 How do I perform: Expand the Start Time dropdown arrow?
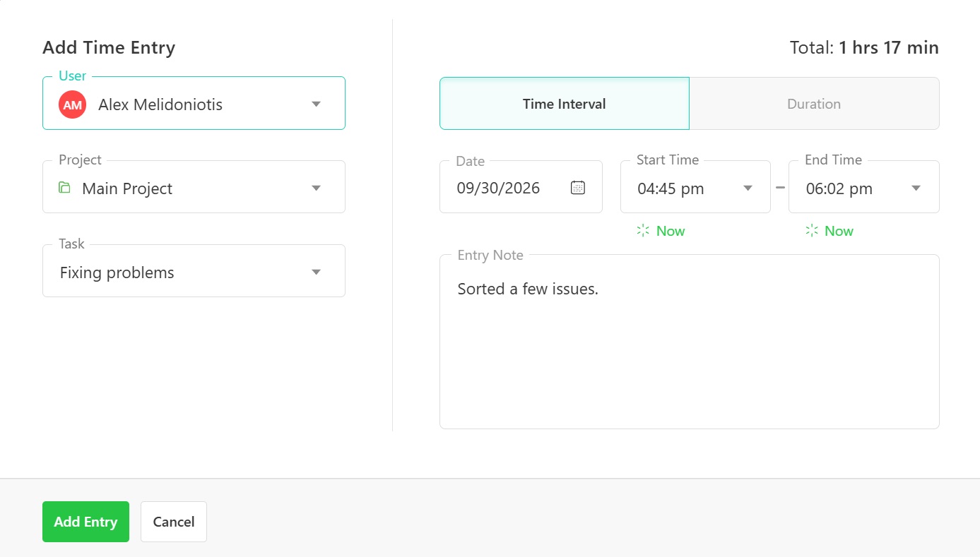[x=748, y=188]
